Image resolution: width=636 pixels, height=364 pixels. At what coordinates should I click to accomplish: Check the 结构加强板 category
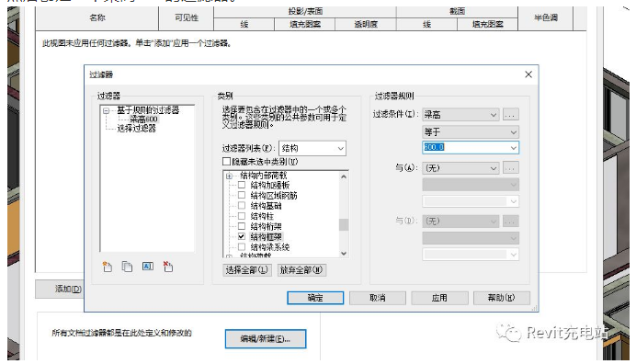pyautogui.click(x=242, y=185)
